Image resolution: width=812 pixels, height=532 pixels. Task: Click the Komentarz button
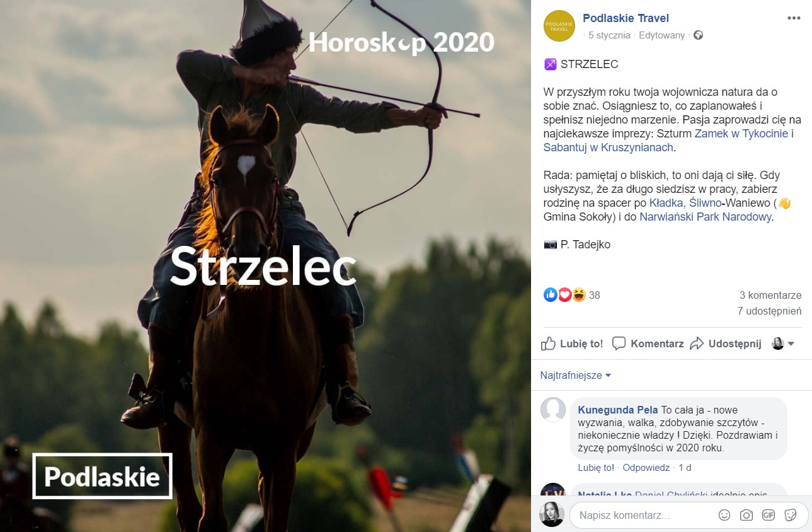pos(648,344)
